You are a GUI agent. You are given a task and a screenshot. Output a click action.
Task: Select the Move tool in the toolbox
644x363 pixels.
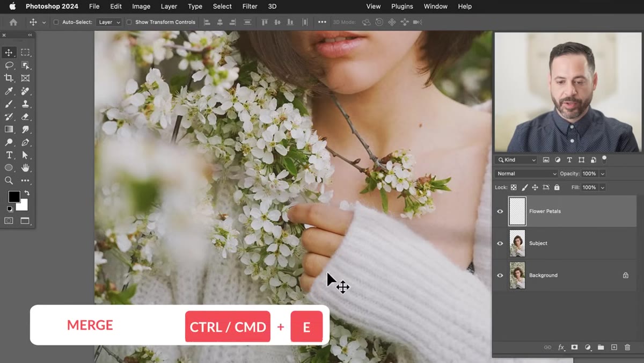click(9, 52)
